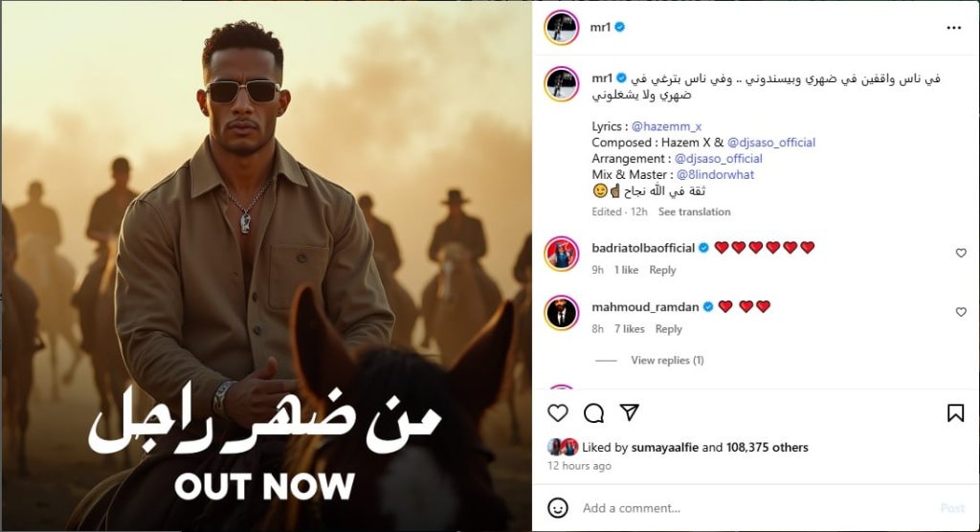Viewport: 980px width, 532px height.
Task: Click See translation under the caption
Action: click(694, 211)
